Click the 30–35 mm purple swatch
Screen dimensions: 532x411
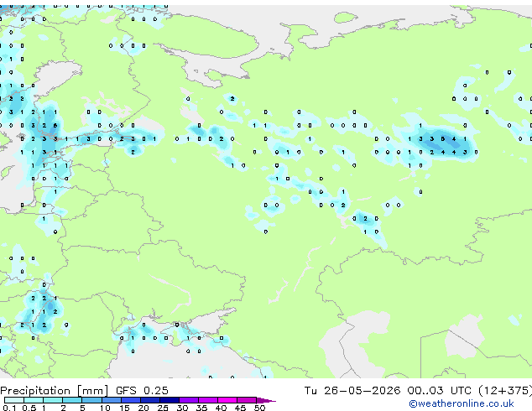tap(189, 400)
